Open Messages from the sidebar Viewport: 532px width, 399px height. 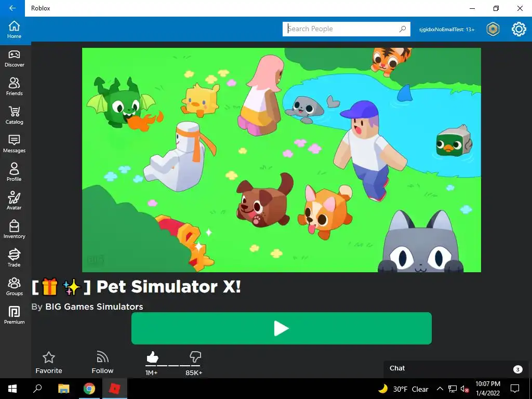14,144
